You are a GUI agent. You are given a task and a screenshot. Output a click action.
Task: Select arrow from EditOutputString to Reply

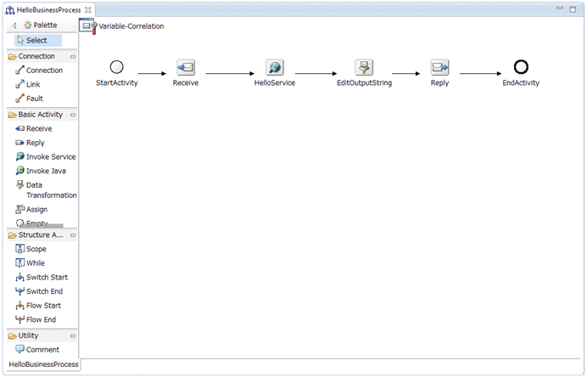tap(406, 74)
